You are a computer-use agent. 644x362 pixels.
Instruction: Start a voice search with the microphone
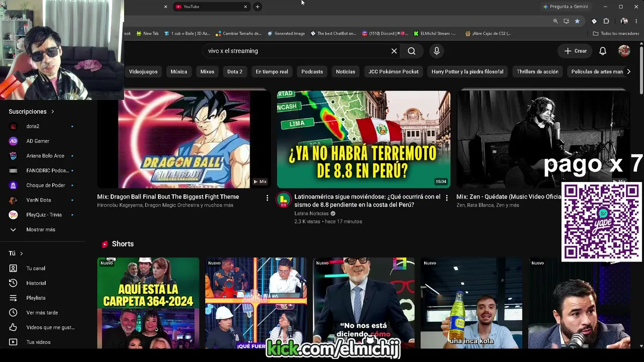437,51
